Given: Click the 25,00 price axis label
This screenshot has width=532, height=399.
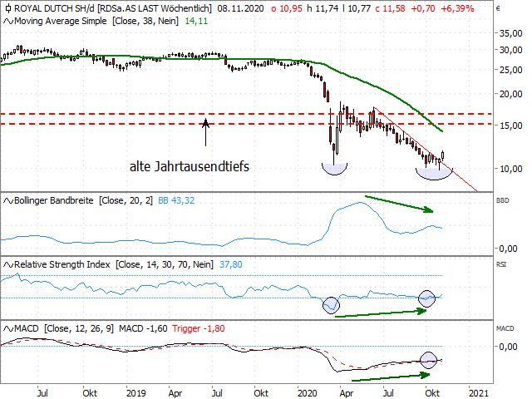Looking at the screenshot, I should point(511,70).
